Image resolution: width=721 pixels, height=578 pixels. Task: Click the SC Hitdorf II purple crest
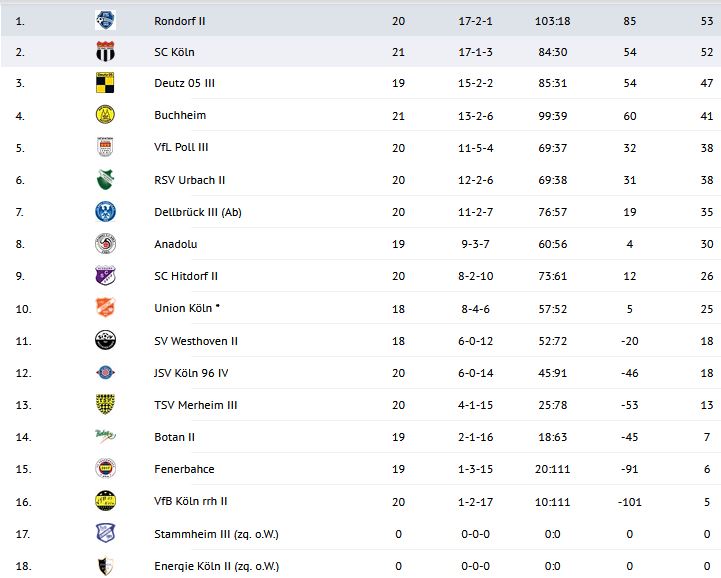click(105, 276)
